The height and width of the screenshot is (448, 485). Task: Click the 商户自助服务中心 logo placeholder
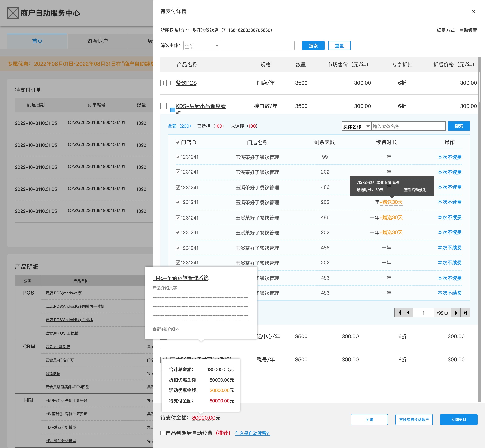pos(13,13)
